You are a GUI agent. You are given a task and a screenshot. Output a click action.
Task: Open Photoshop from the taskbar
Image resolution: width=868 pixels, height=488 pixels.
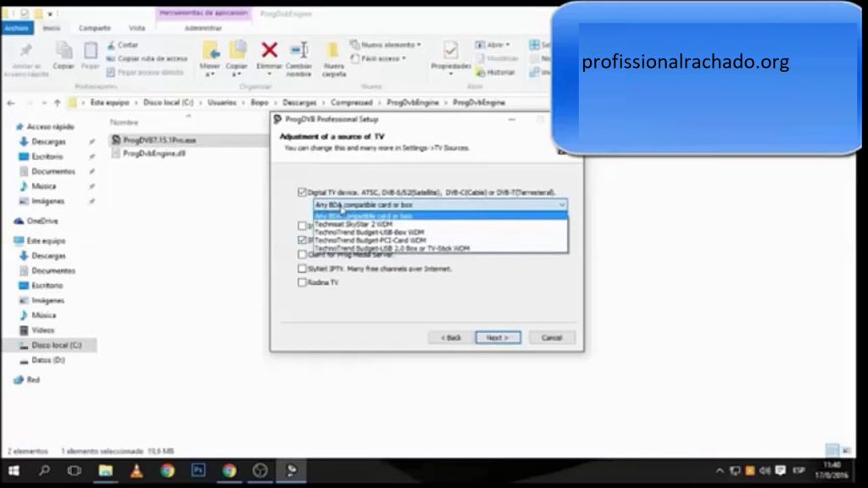point(198,470)
